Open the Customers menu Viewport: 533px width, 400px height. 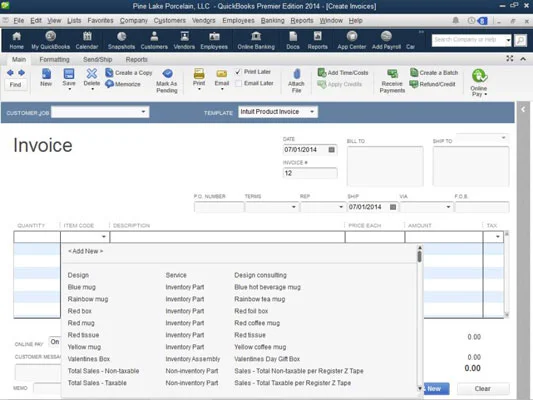[x=170, y=21]
